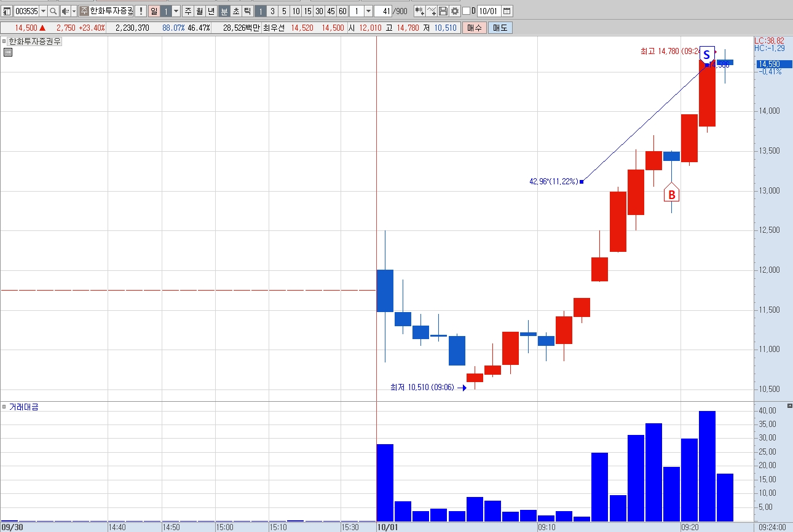This screenshot has height=532, width=793.
Task: Expand dropdown arrow next to 일 period
Action: click(176, 11)
